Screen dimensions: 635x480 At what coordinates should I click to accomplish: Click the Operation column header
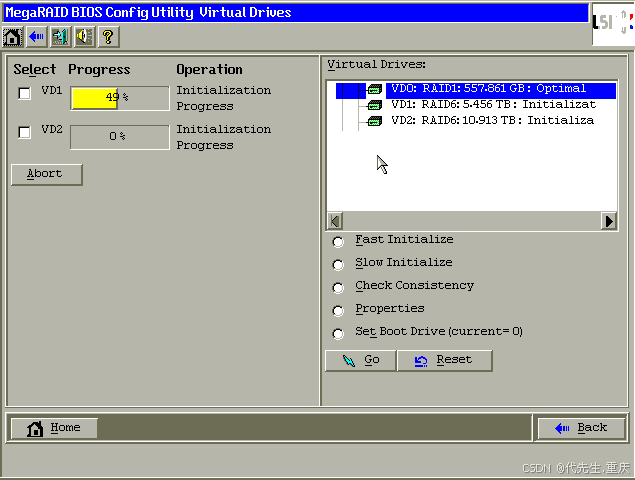coord(209,70)
